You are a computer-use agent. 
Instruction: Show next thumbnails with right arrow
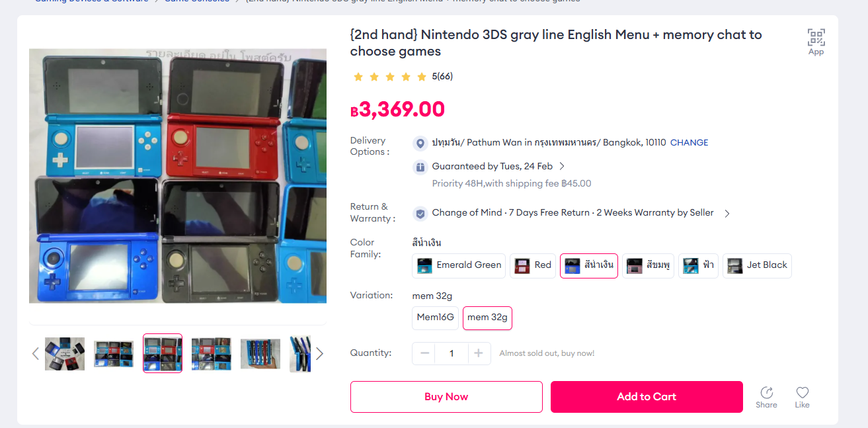pyautogui.click(x=319, y=354)
